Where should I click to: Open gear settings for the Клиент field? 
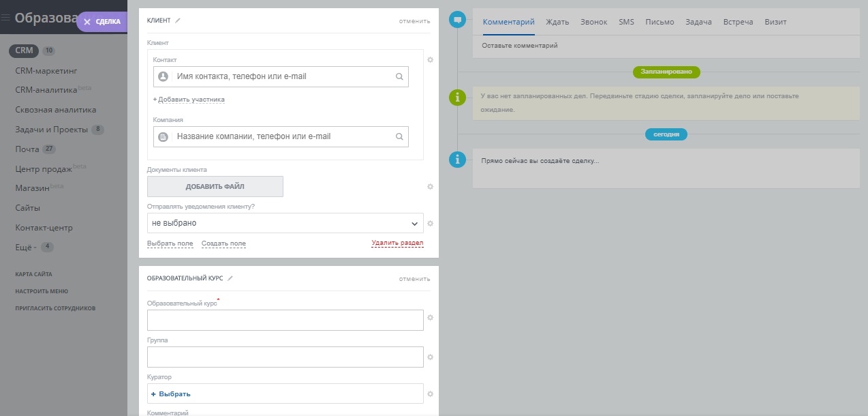point(430,60)
